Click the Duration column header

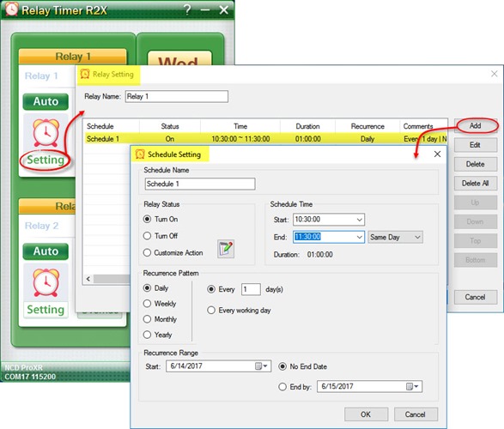[307, 126]
